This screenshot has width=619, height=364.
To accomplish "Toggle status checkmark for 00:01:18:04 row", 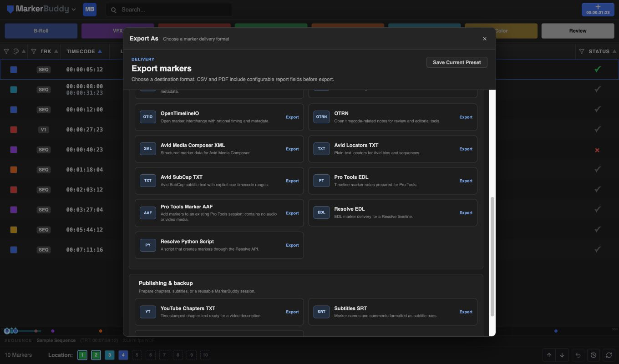I will [x=598, y=169].
